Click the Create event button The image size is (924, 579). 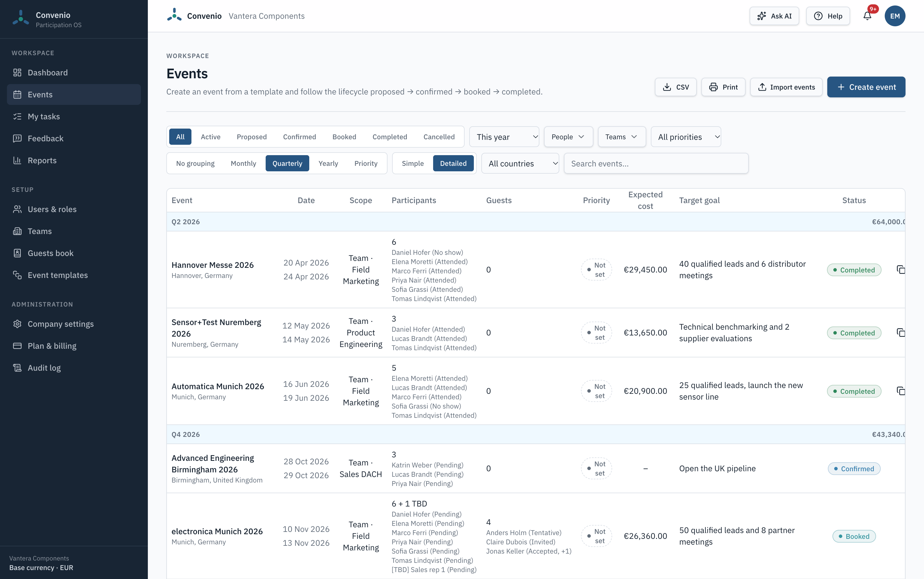click(x=866, y=87)
